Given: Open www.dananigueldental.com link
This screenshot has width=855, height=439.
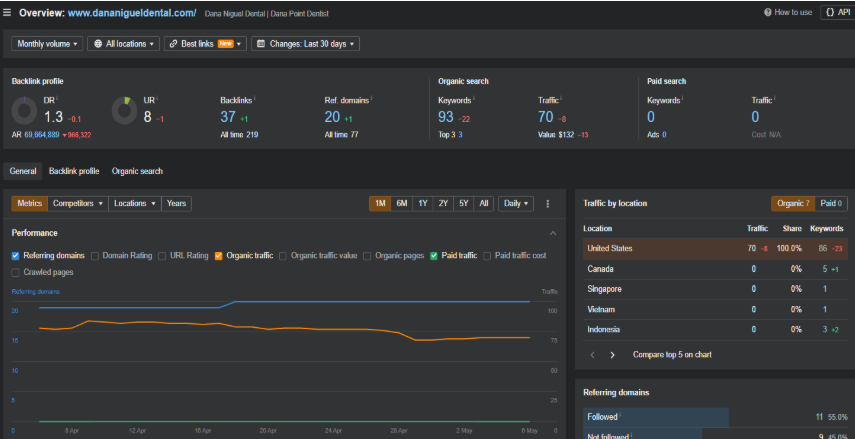Looking at the screenshot, I should 132,13.
